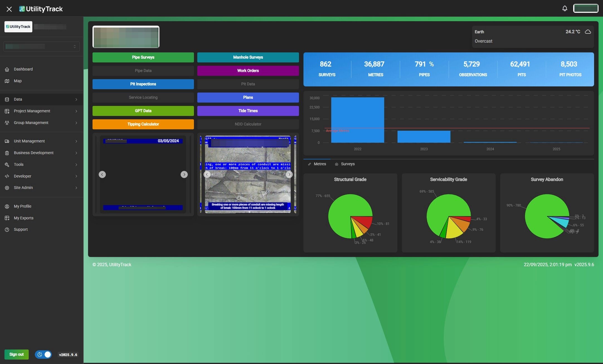Click the 2022 blue bar in chart
603x364 pixels.
(x=358, y=120)
